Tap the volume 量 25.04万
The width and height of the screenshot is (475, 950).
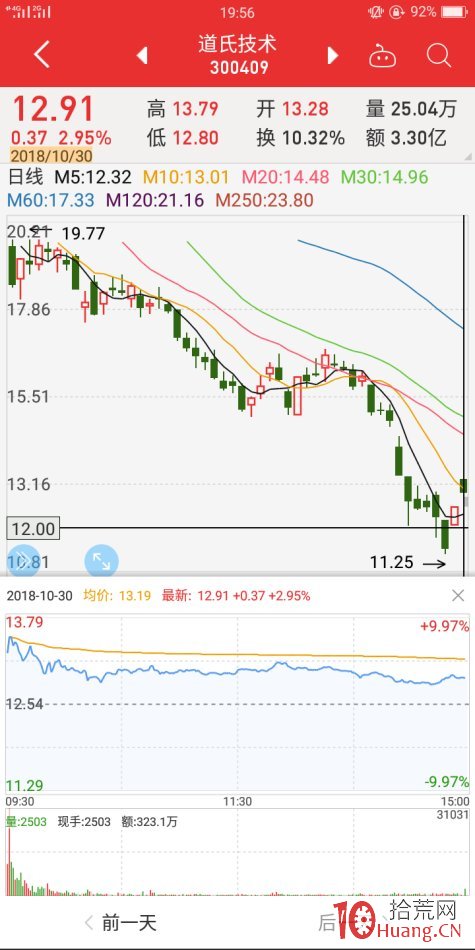coord(411,109)
